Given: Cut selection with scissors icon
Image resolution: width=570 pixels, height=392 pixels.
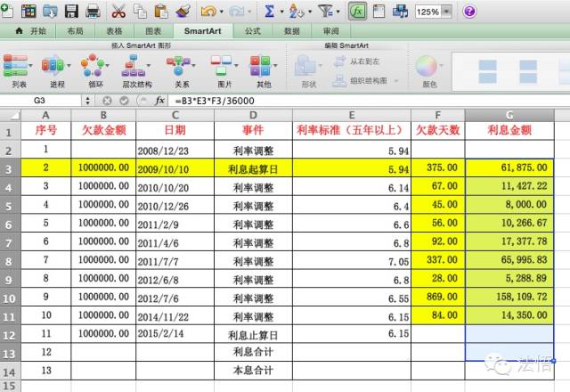Looking at the screenshot, I should pos(118,12).
